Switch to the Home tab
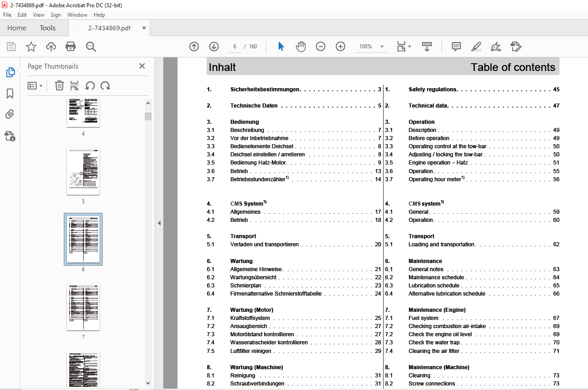Image resolution: width=588 pixels, height=390 pixels. 17,28
